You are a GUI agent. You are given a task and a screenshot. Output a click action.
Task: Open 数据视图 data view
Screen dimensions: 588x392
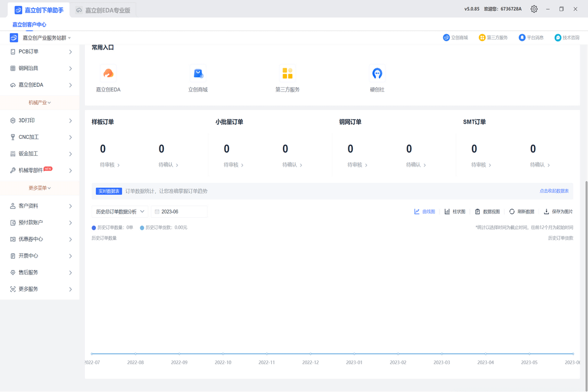(x=487, y=212)
